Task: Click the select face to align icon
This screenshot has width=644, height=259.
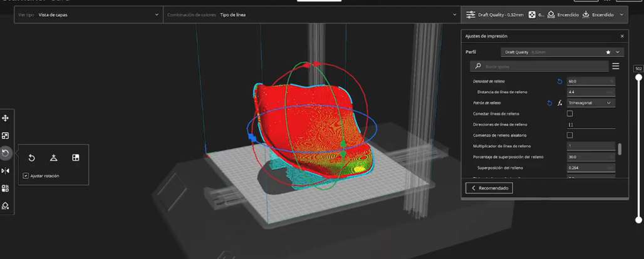Action: [76, 158]
